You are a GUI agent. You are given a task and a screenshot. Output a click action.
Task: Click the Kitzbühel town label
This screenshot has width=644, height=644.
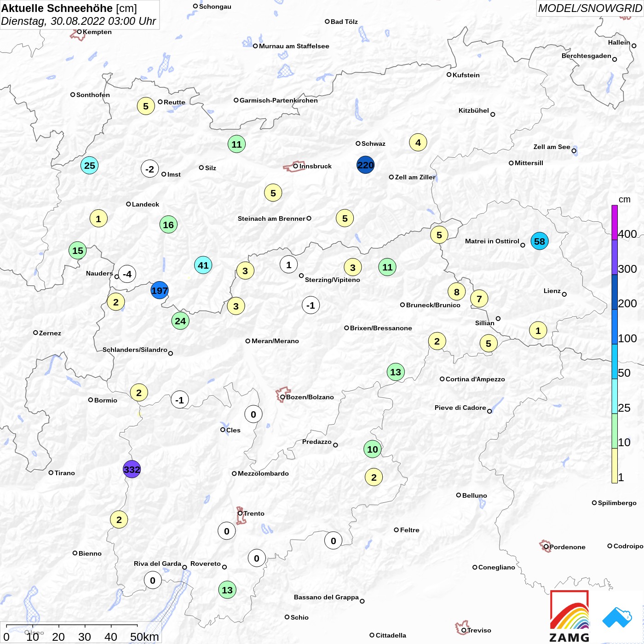coord(474,110)
